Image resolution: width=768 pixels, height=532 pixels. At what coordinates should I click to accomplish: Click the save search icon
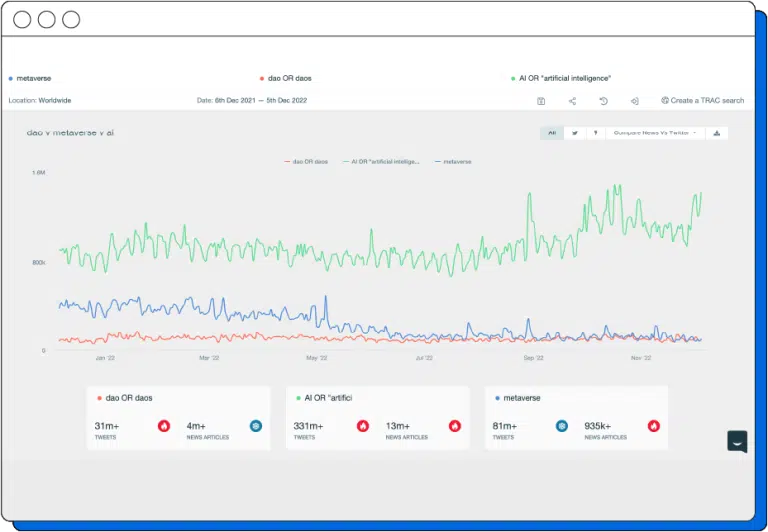[541, 101]
